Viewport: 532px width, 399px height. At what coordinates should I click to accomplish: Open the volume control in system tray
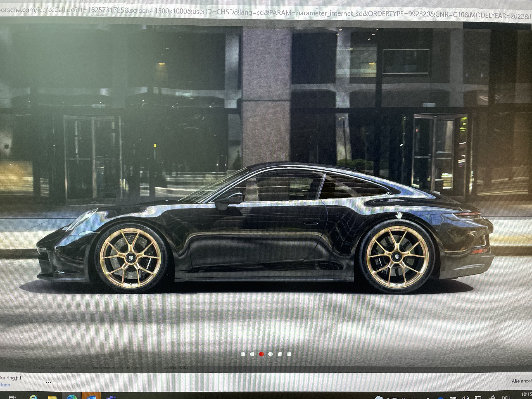point(465,397)
